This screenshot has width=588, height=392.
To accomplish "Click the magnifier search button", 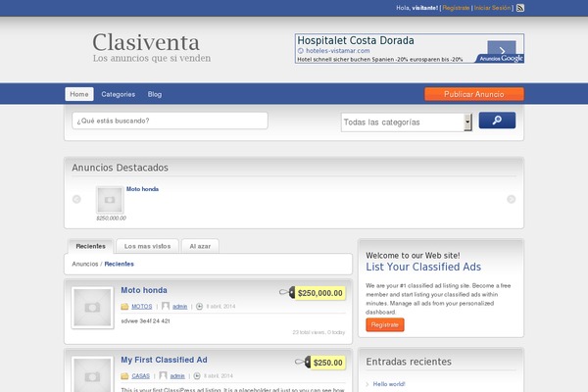I will coord(497,120).
